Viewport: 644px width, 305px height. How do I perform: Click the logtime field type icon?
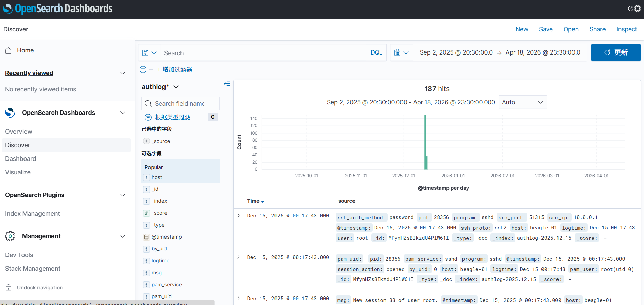pos(146,261)
